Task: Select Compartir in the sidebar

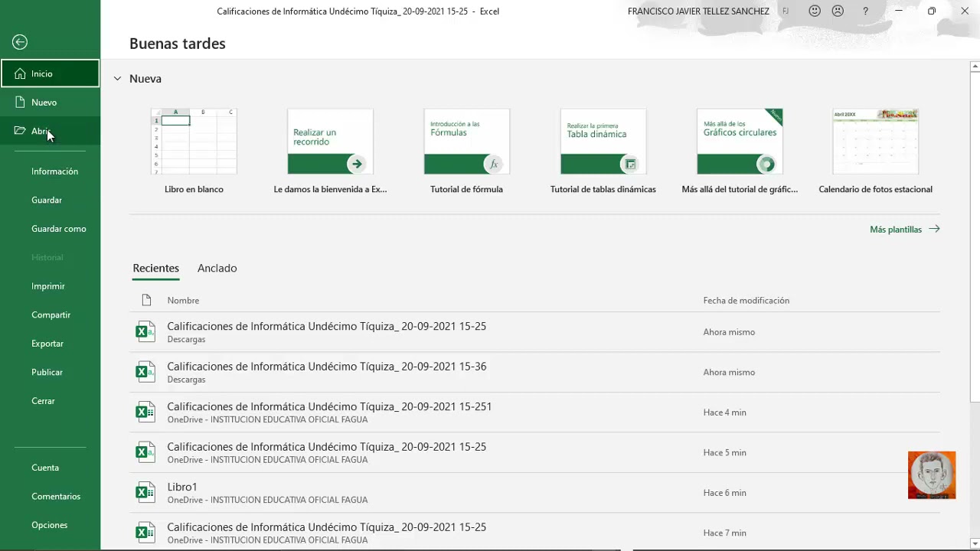Action: click(x=50, y=315)
